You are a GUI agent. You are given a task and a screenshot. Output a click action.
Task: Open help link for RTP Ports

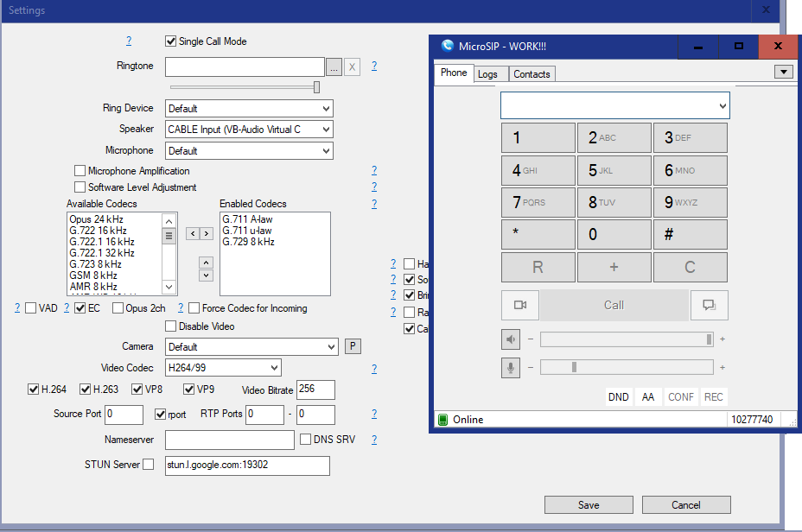point(374,414)
